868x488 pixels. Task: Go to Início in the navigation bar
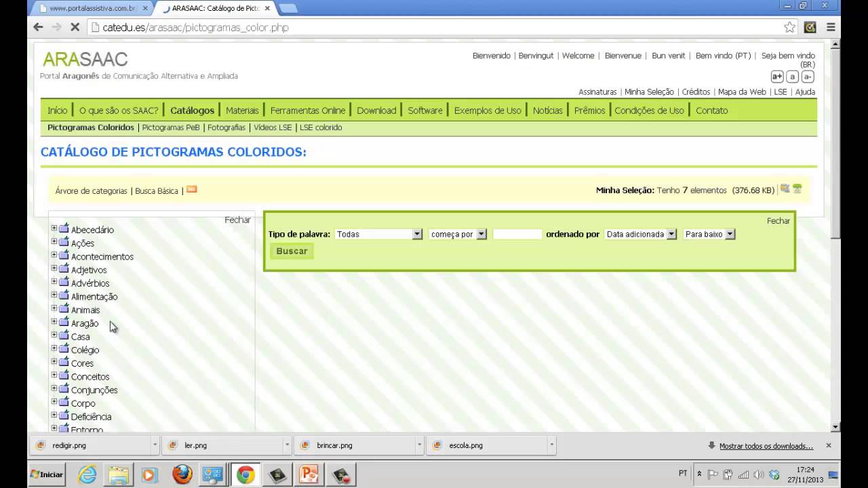58,110
